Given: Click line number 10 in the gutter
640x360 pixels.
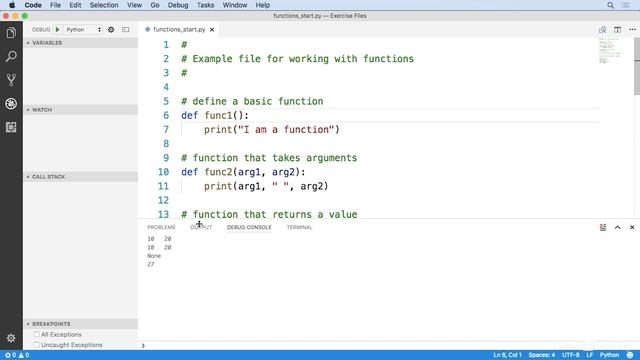Looking at the screenshot, I should (163, 172).
